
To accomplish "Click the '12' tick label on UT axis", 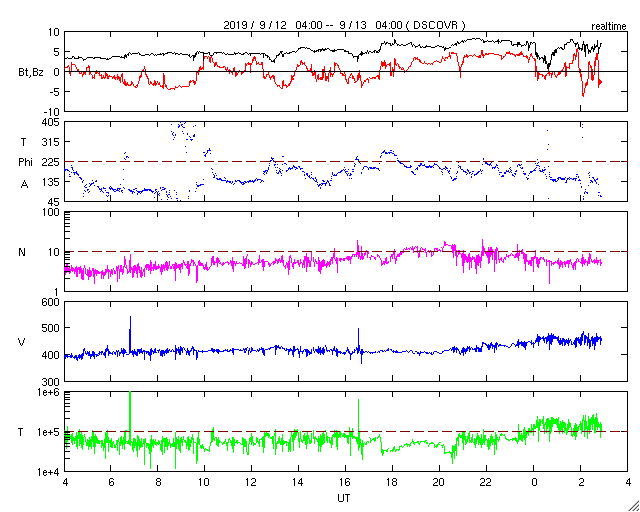I will [x=251, y=483].
